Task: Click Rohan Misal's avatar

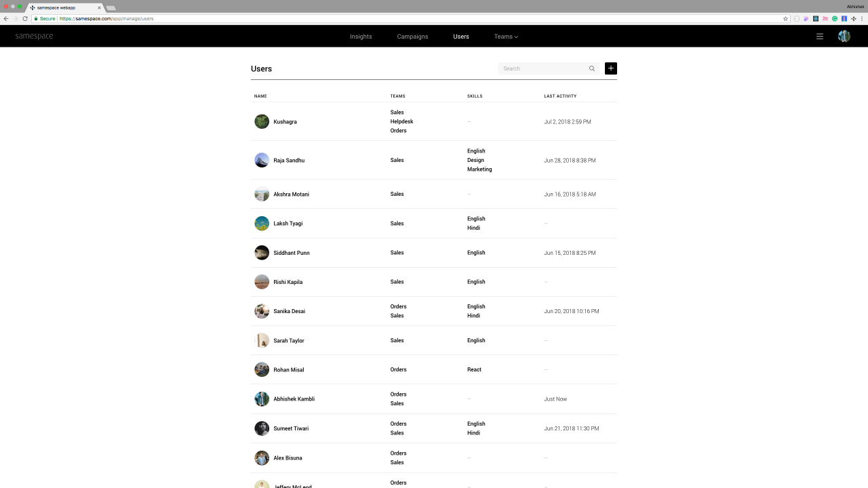Action: 262,369
